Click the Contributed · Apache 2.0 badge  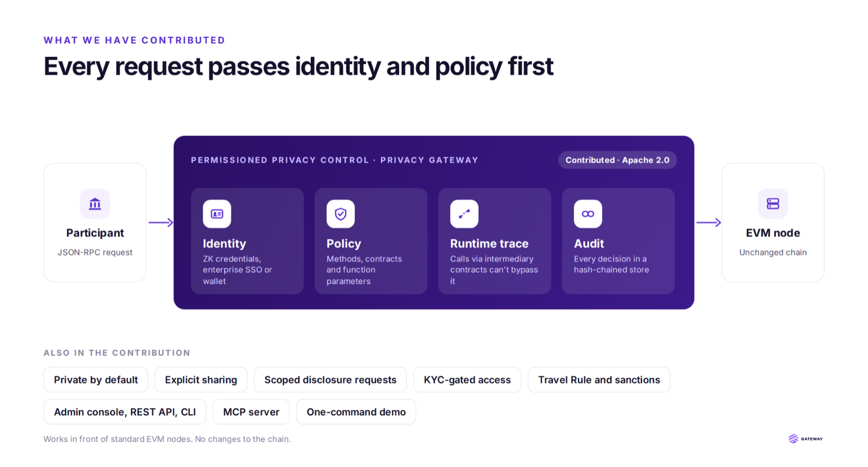[x=617, y=160]
